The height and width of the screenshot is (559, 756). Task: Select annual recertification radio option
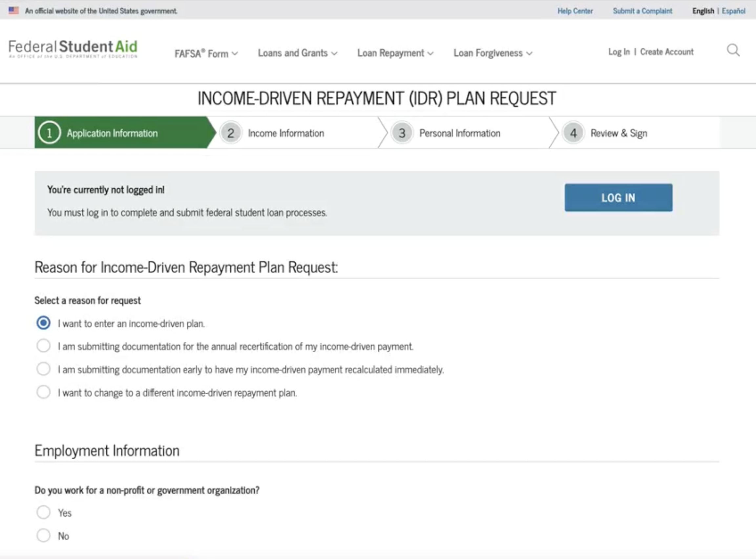(x=43, y=346)
